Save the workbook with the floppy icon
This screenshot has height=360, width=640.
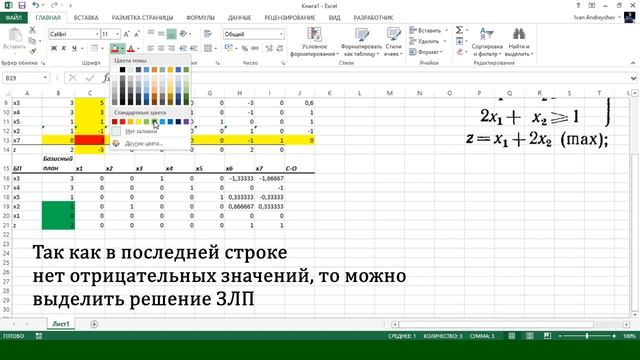(22, 5)
